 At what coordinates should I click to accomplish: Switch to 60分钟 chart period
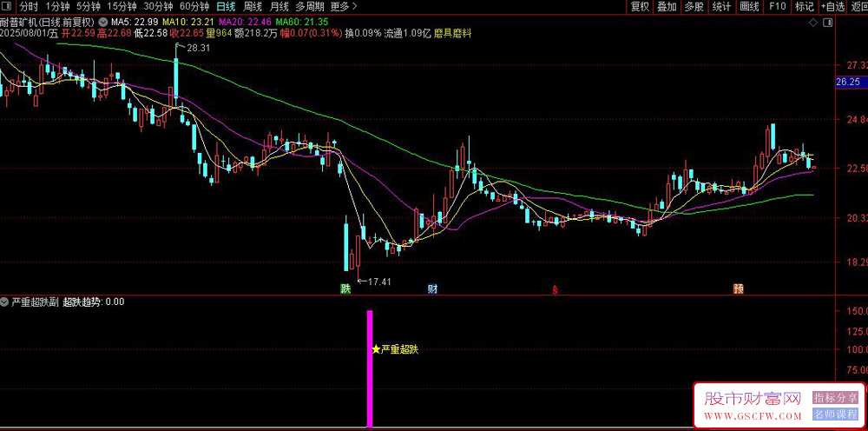(x=194, y=7)
